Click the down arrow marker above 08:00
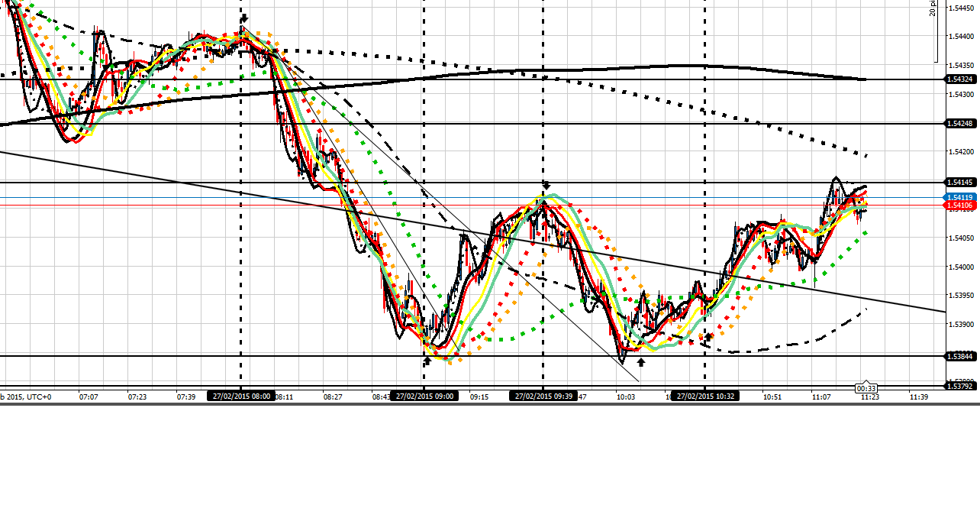The width and height of the screenshot is (980, 505). (243, 18)
